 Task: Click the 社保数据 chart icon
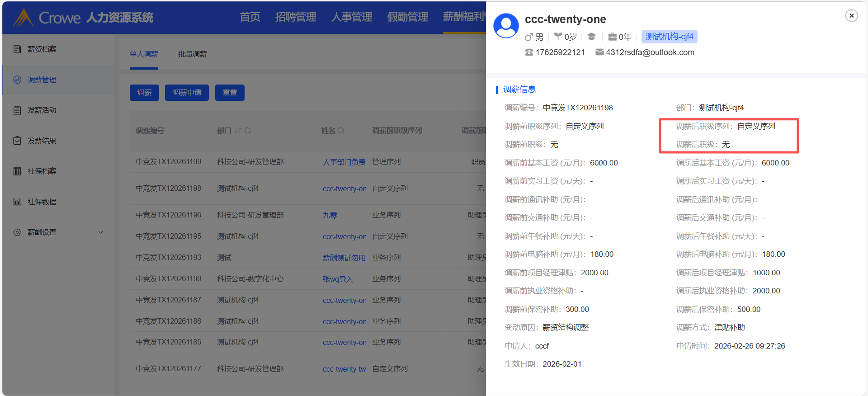click(17, 202)
